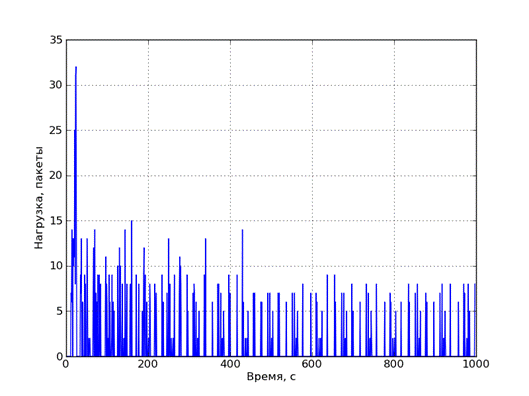Click the y-axis tick label 15
Image resolution: width=529 pixels, height=396 pixels.
pos(56,221)
